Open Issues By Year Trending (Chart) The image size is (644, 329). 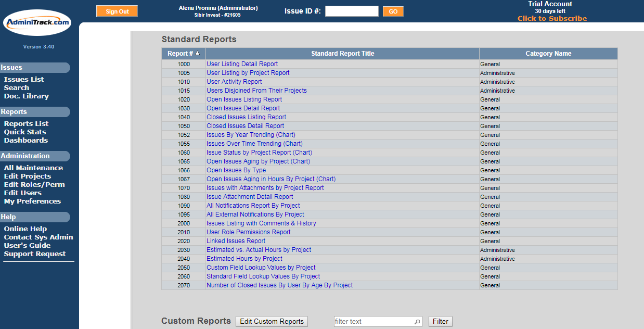[x=251, y=135]
